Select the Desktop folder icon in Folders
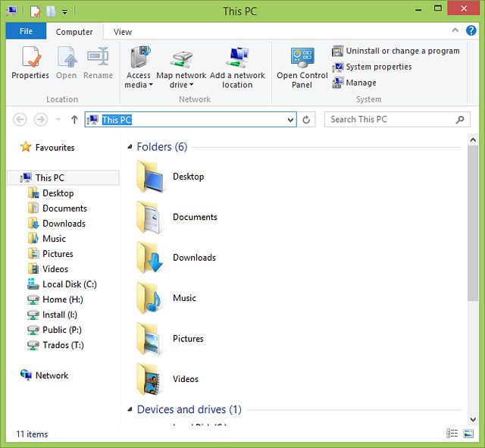Screen dimensions: 485x448 point(150,177)
